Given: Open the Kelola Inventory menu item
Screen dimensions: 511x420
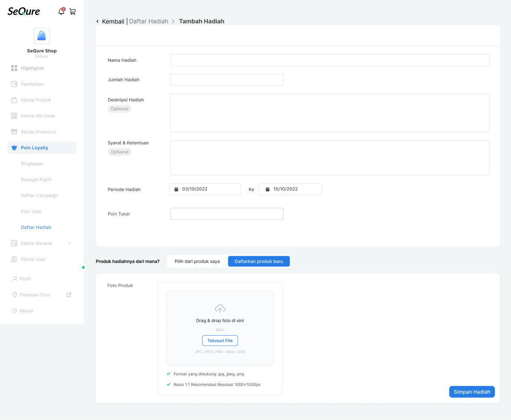Looking at the screenshot, I should pyautogui.click(x=42, y=132).
